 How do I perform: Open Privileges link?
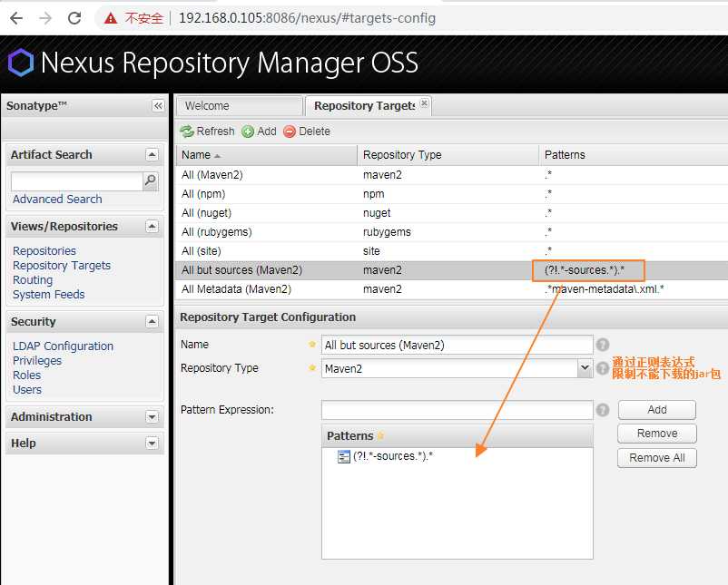(36, 360)
